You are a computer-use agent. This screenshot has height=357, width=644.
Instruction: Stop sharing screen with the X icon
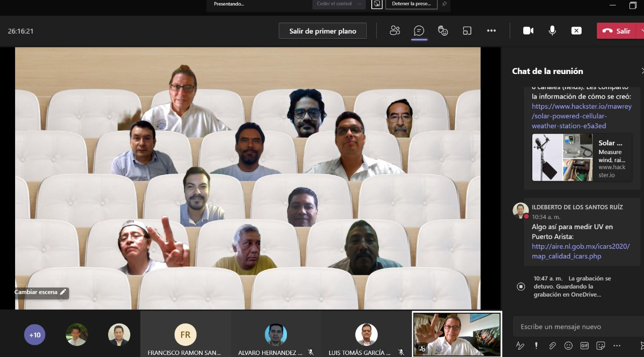tap(577, 31)
